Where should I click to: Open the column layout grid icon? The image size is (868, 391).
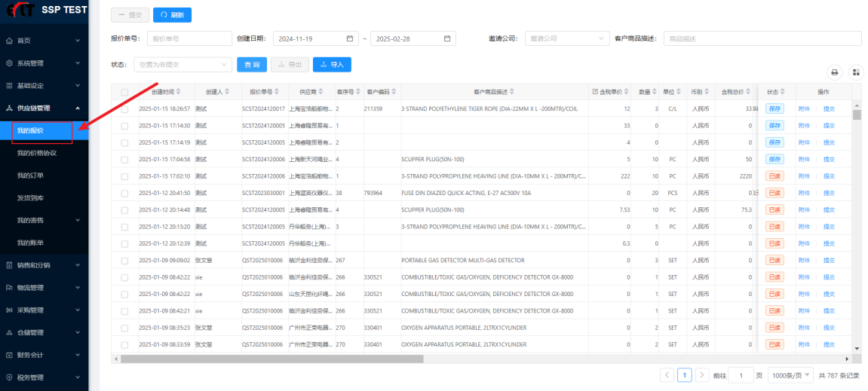pos(856,72)
